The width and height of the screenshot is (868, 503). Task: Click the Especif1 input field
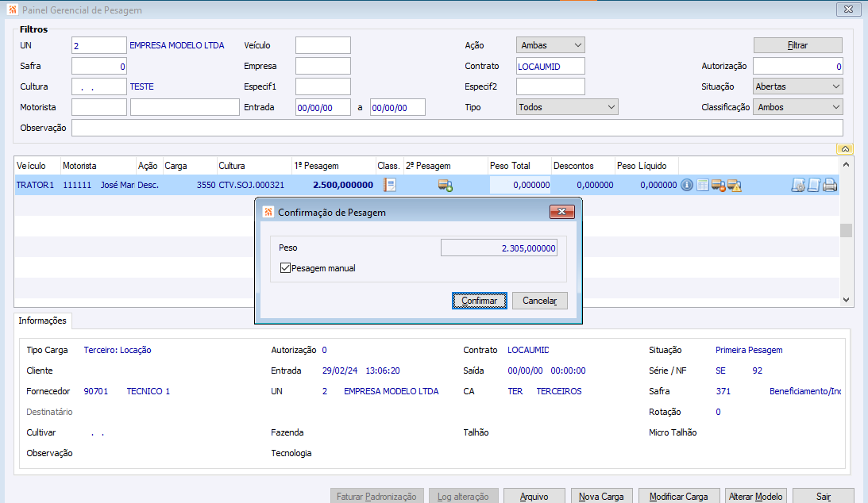[x=322, y=86]
